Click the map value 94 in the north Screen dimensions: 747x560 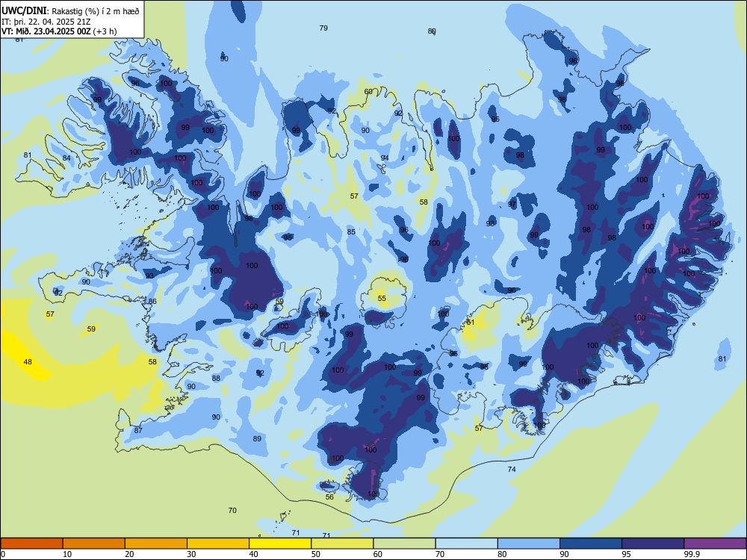tap(385, 158)
